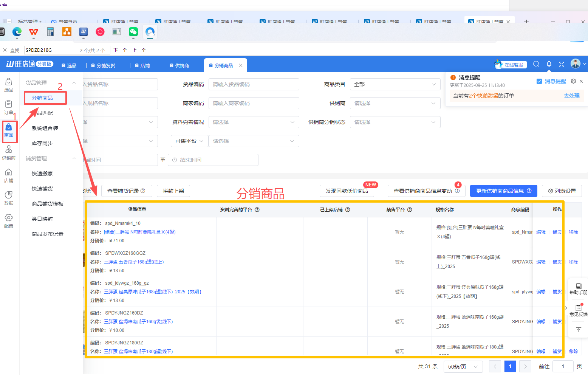Click the 货品编码 input field
Image resolution: width=588 pixels, height=375 pixels.
pos(254,84)
